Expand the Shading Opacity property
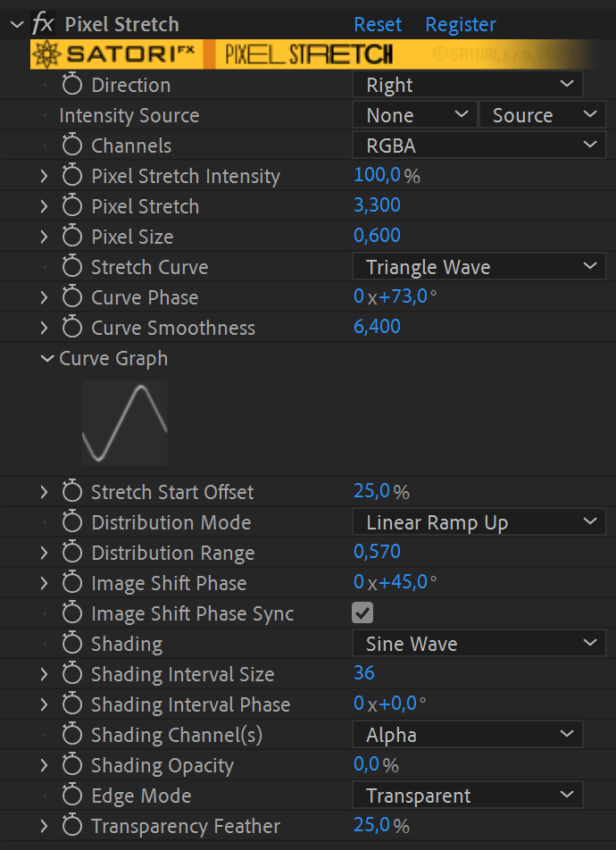This screenshot has width=616, height=850. click(43, 764)
